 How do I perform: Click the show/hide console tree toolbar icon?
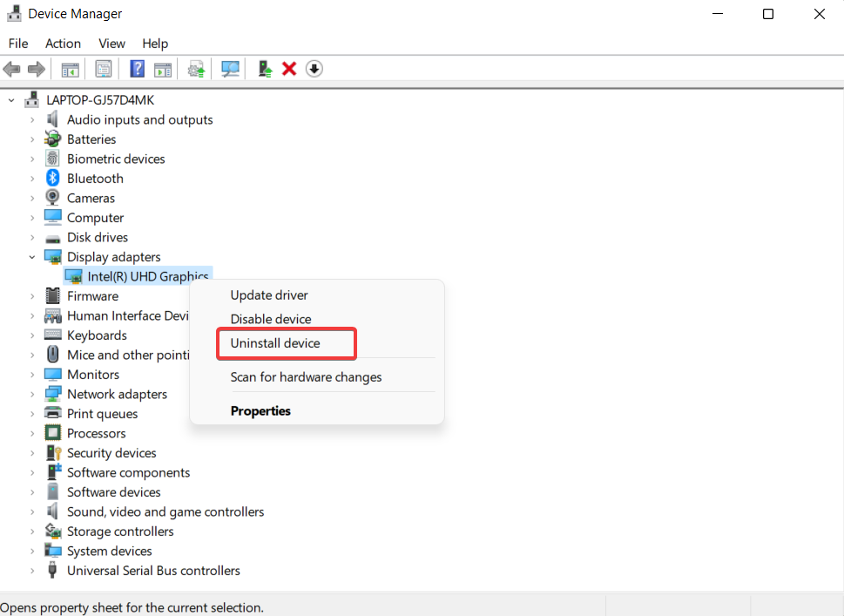(70, 69)
